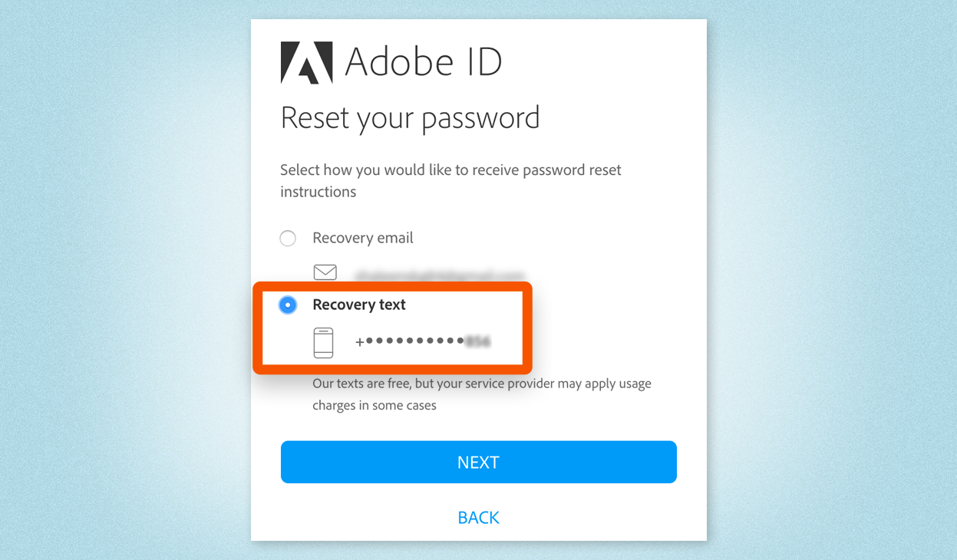Click the Adobe ID title text
This screenshot has height=560, width=957.
coord(424,61)
